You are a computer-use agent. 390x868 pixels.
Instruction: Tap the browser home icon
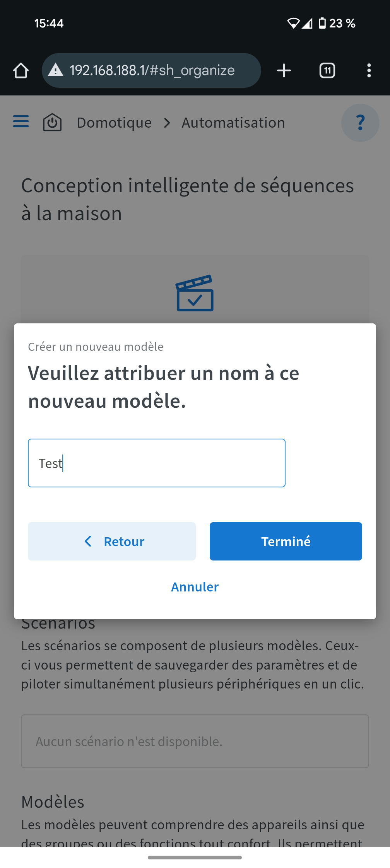[x=21, y=71]
